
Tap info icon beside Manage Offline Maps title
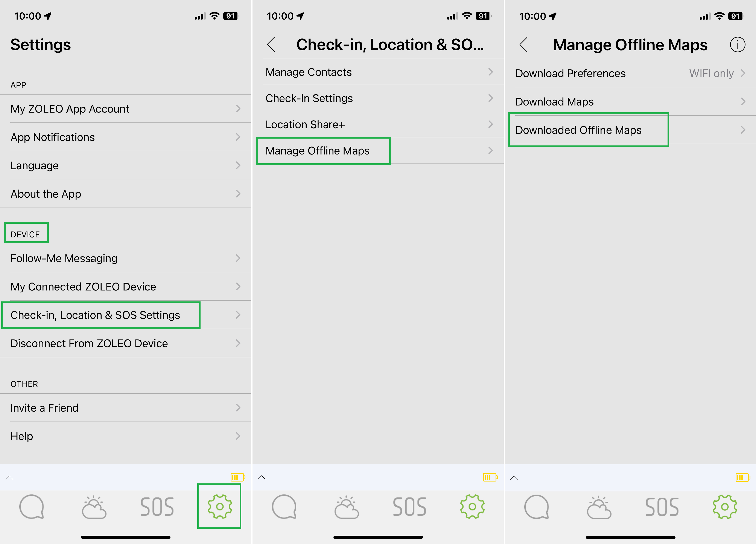click(x=737, y=44)
